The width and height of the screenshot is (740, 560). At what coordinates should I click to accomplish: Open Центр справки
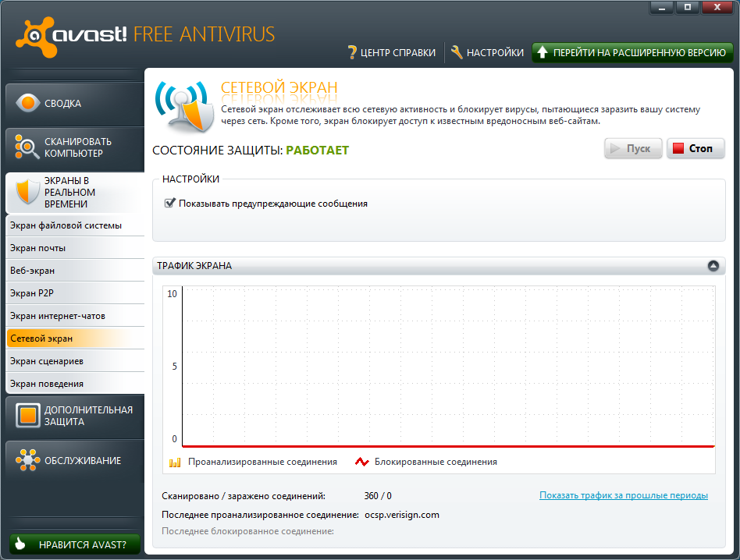392,52
